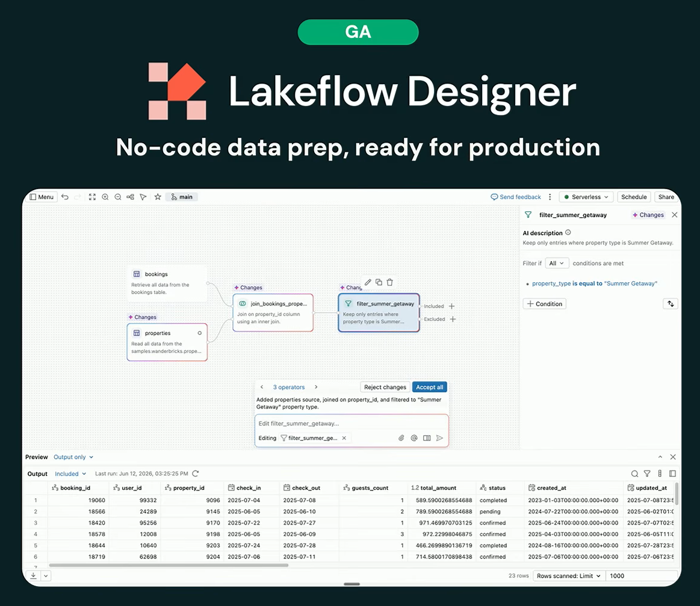Click the refresh last run icon
This screenshot has width=700, height=606.
[195, 474]
